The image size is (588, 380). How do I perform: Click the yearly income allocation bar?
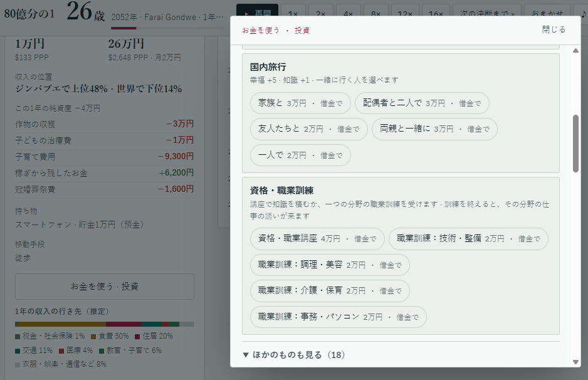pos(105,324)
